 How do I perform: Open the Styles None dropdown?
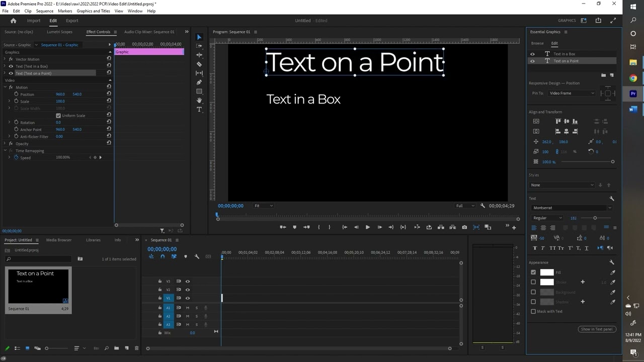click(x=562, y=185)
